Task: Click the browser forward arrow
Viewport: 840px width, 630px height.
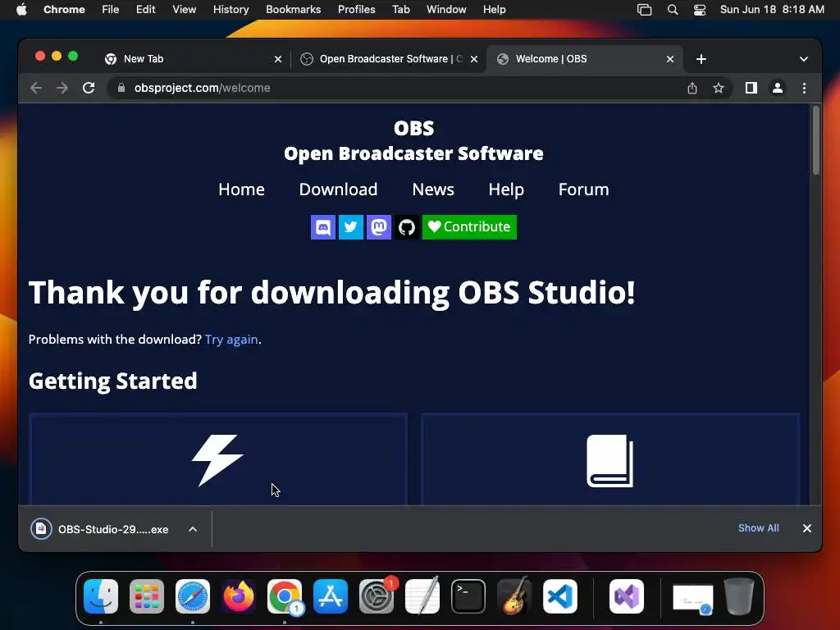Action: [62, 88]
